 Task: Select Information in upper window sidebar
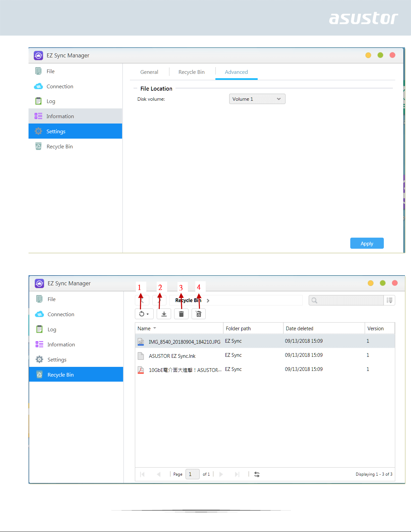75,116
